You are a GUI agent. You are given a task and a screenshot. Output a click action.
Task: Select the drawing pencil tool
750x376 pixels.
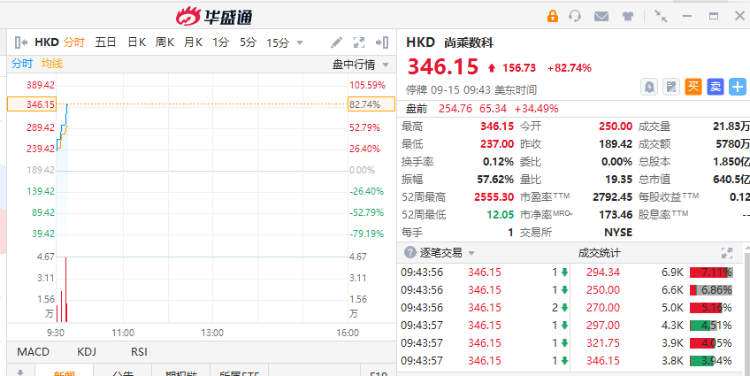(x=336, y=43)
